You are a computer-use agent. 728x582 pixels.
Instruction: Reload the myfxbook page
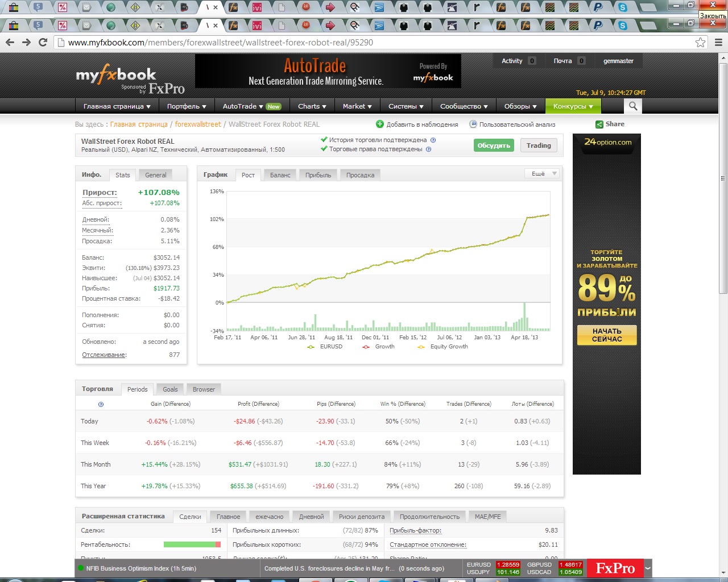point(43,43)
